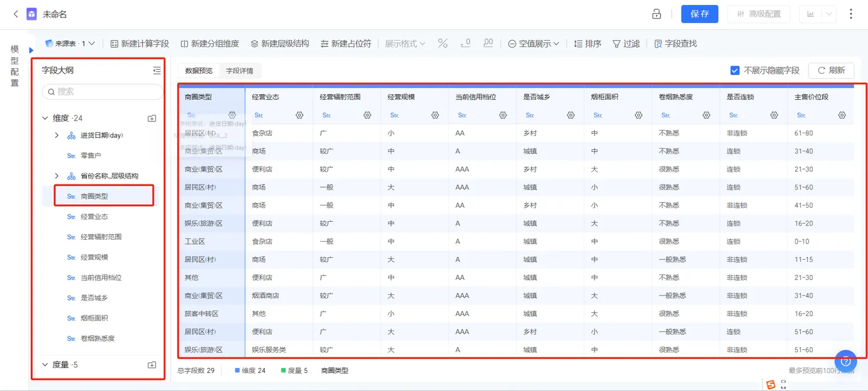The width and height of the screenshot is (868, 391).
Task: Open gear settings for 是否连锁 column
Action: [774, 115]
